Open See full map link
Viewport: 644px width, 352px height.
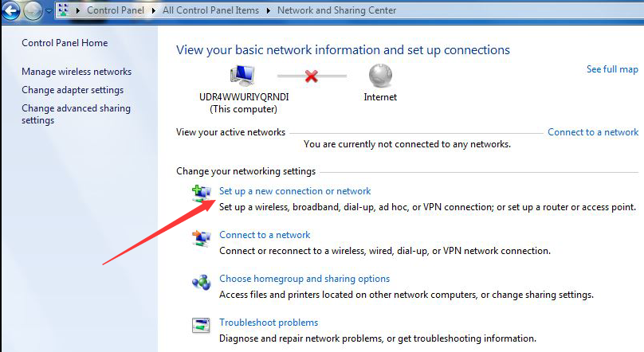612,69
